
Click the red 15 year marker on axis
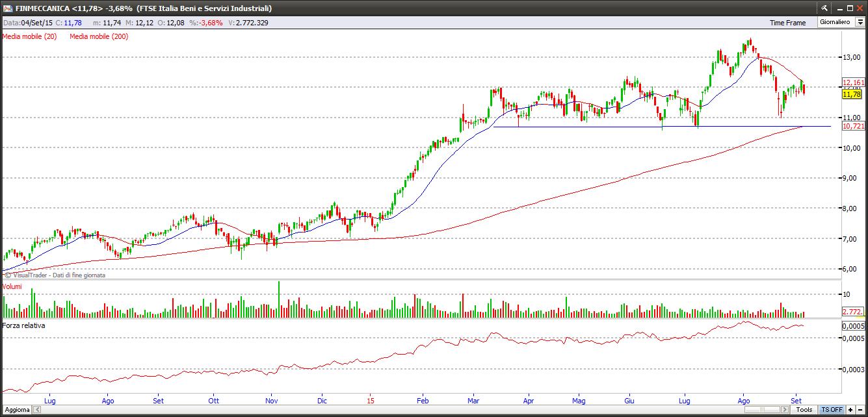click(x=370, y=401)
